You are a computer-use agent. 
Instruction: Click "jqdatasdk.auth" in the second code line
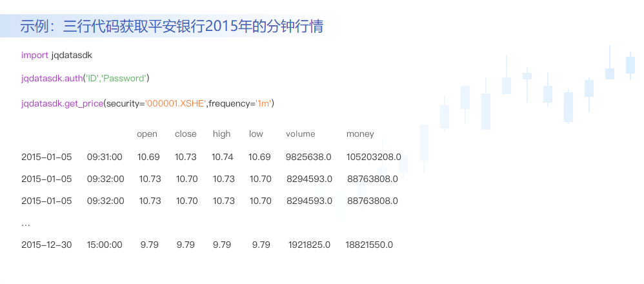point(52,79)
